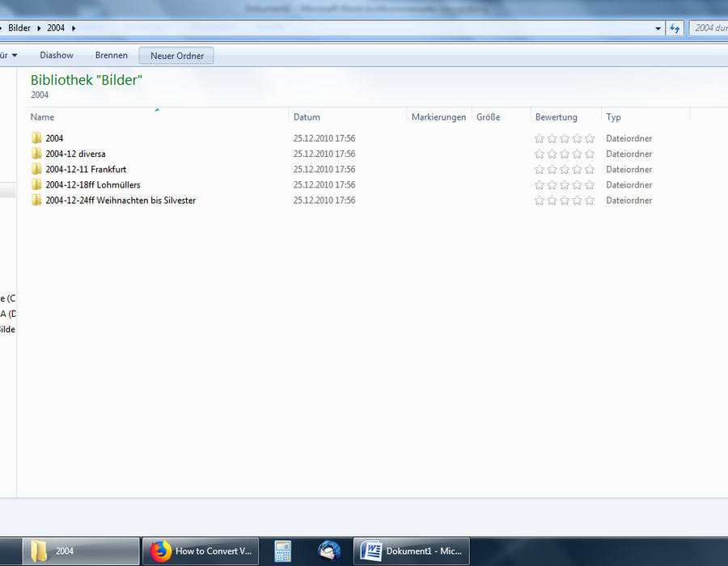Expand the arrow after 2004 in breadcrumb
Screen dimensions: 728x566
tap(74, 28)
